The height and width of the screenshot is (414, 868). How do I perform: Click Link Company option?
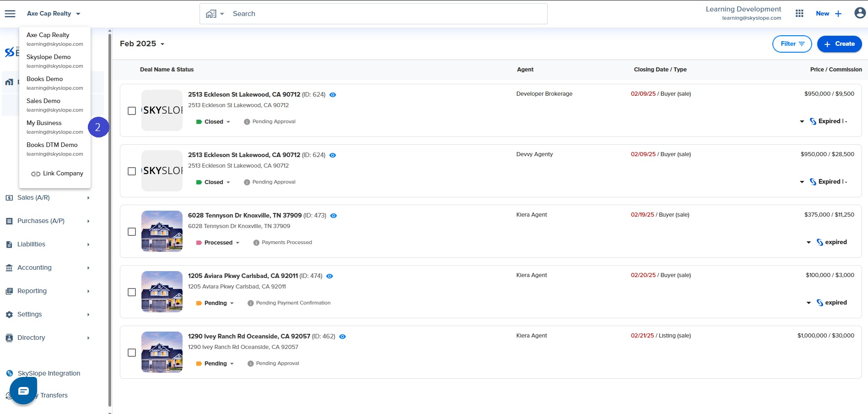tap(57, 174)
